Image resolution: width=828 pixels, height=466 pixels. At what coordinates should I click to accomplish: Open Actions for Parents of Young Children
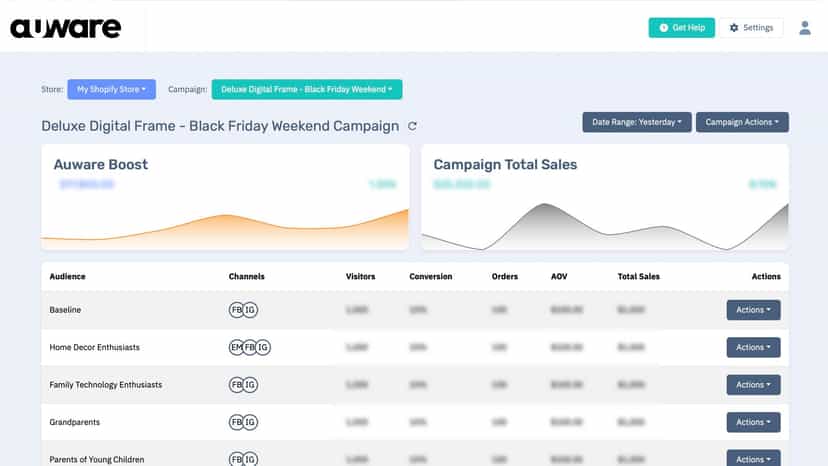(x=753, y=458)
